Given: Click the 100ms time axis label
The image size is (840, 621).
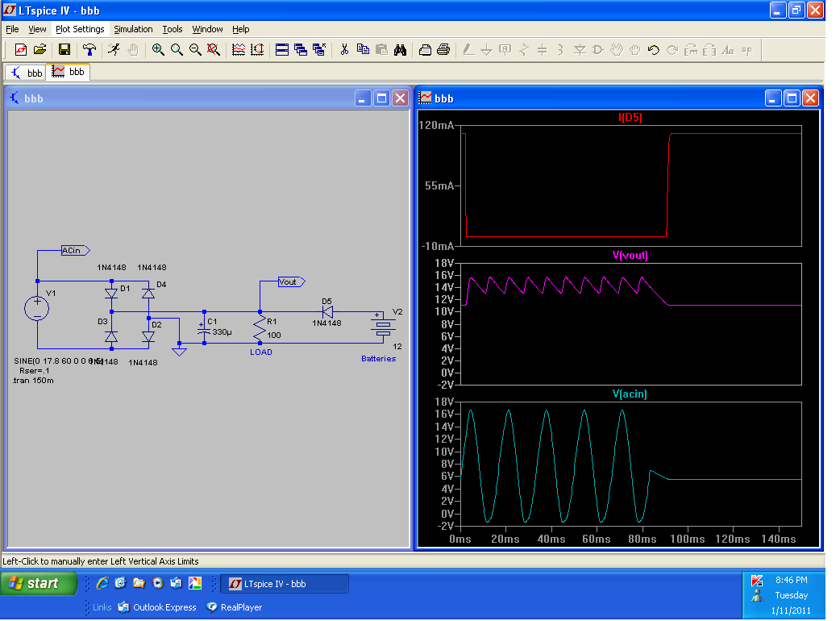Looking at the screenshot, I should 688,539.
